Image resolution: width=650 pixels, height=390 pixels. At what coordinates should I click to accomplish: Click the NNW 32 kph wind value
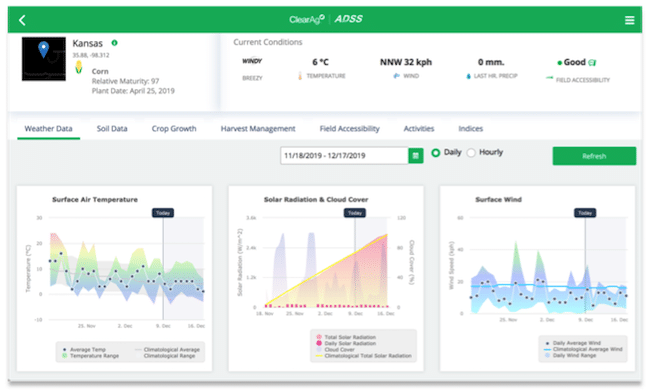coord(406,62)
